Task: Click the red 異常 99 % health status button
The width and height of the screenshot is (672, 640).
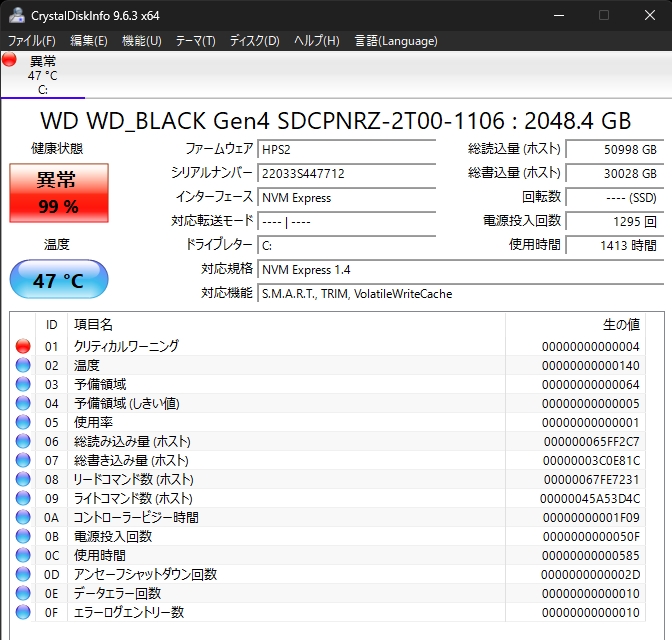Action: coord(59,192)
